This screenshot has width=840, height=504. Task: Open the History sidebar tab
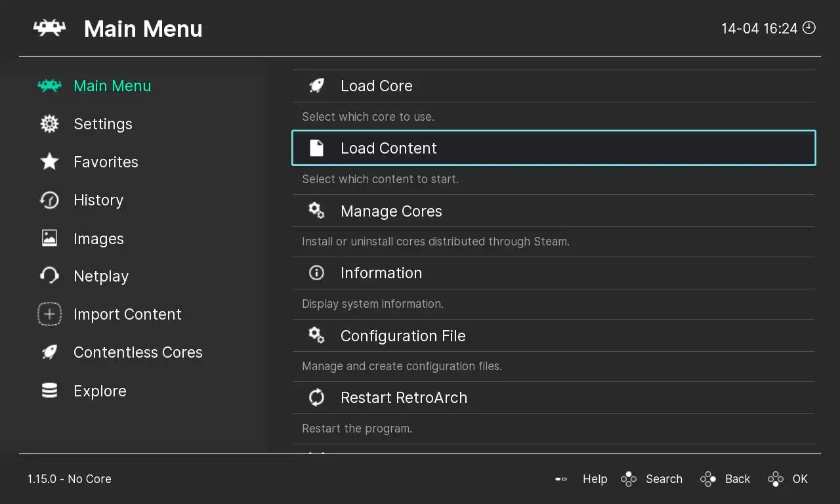[98, 200]
